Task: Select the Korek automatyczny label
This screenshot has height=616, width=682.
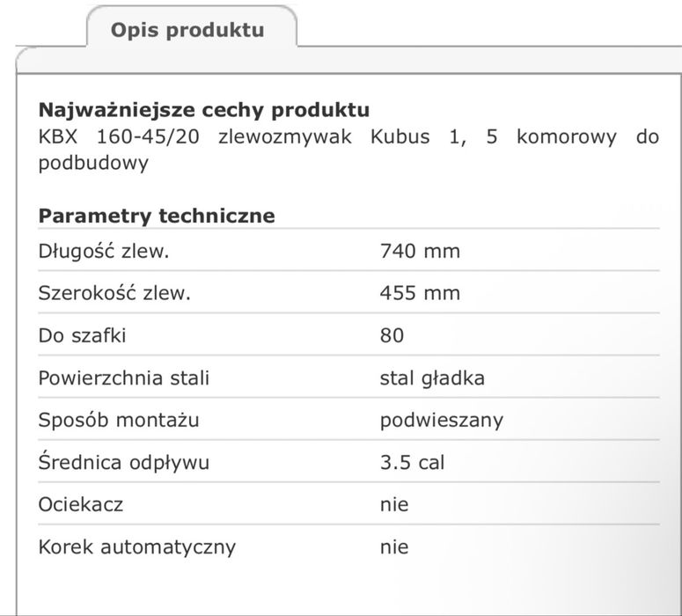Action: click(x=137, y=546)
